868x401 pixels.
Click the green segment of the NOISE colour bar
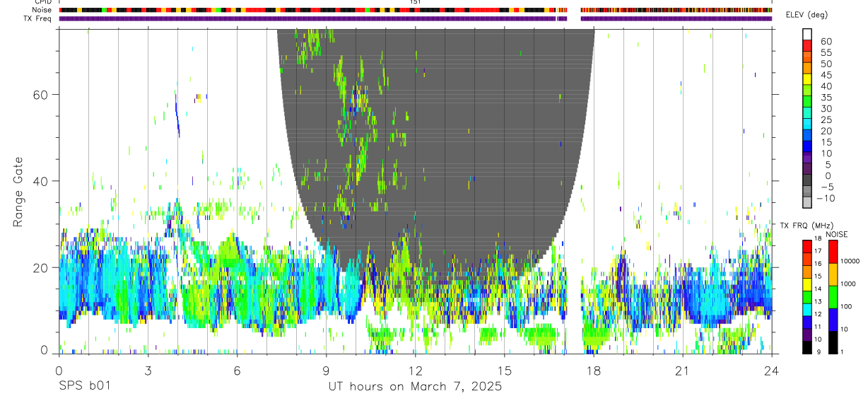coord(832,296)
